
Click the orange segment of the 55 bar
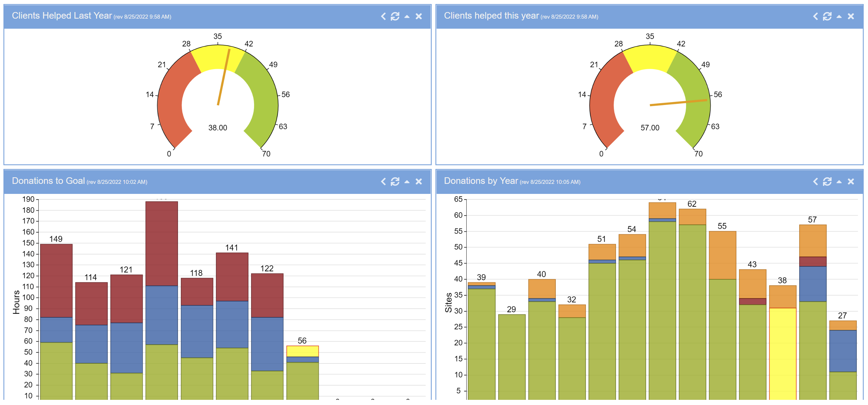[x=722, y=255]
